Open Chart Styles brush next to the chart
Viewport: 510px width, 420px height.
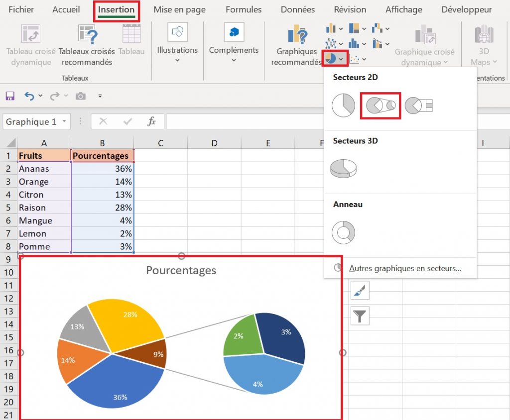tap(360, 290)
